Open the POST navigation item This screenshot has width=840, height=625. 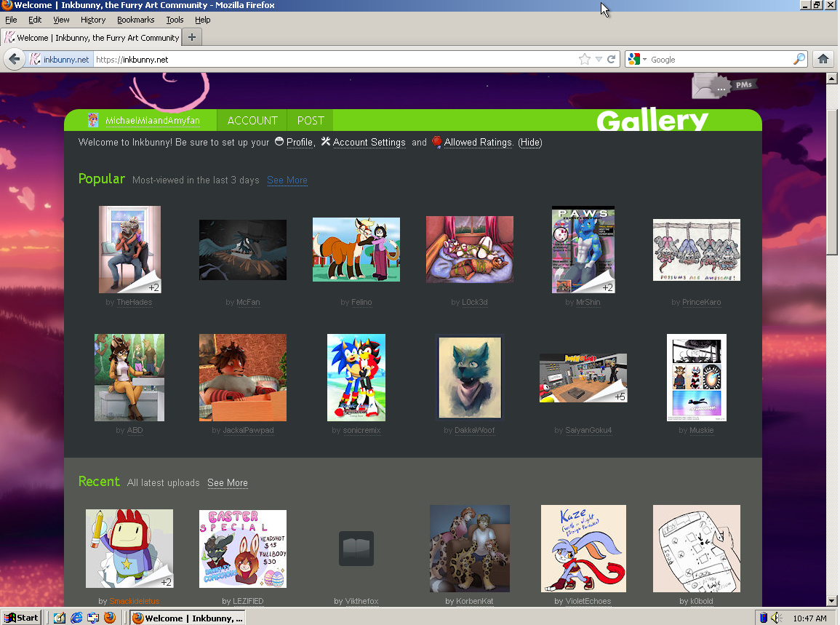(x=311, y=121)
